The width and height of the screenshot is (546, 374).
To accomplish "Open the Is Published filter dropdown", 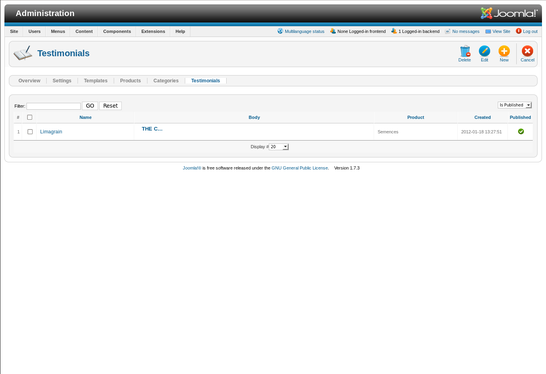I will click(x=514, y=105).
